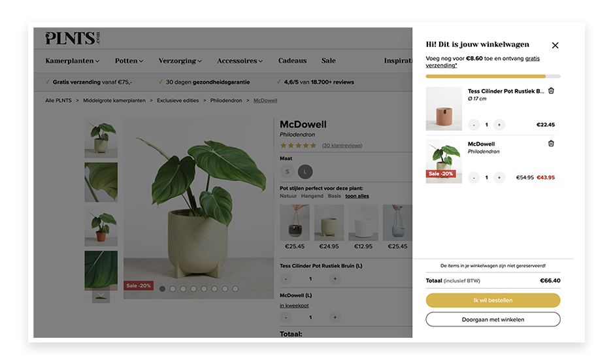Open the Verzorging dropdown menu
The width and height of the screenshot is (613, 364).
tap(180, 61)
